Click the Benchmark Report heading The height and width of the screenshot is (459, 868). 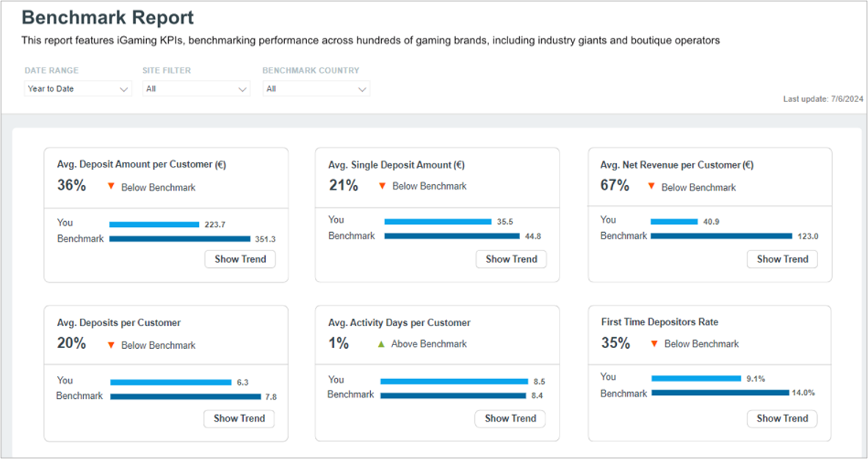[x=108, y=18]
